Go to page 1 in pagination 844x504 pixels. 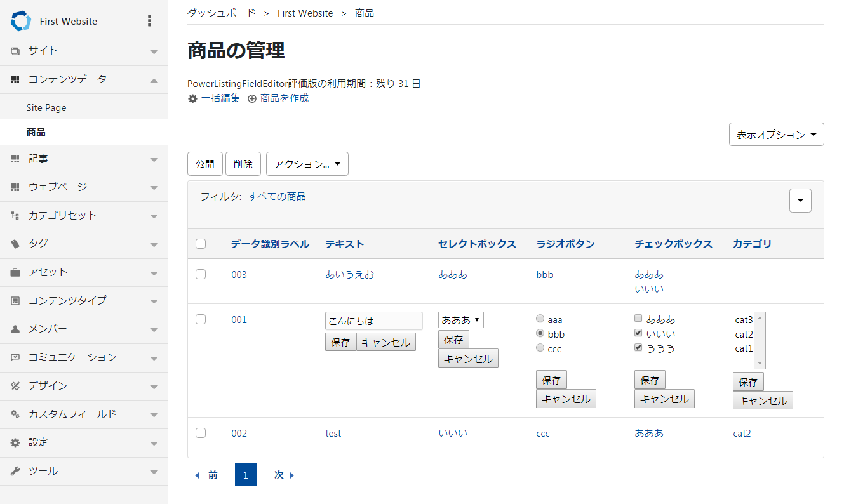[246, 475]
